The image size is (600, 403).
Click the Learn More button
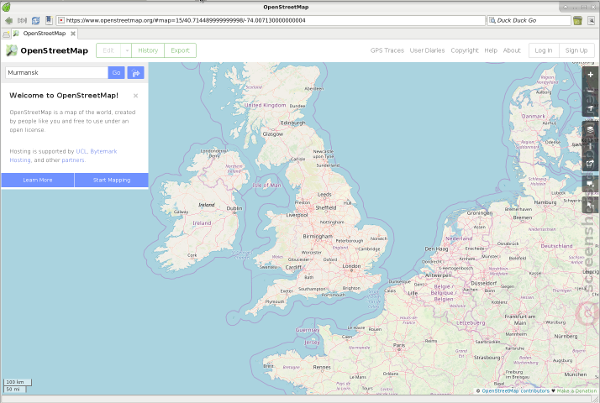(38, 180)
